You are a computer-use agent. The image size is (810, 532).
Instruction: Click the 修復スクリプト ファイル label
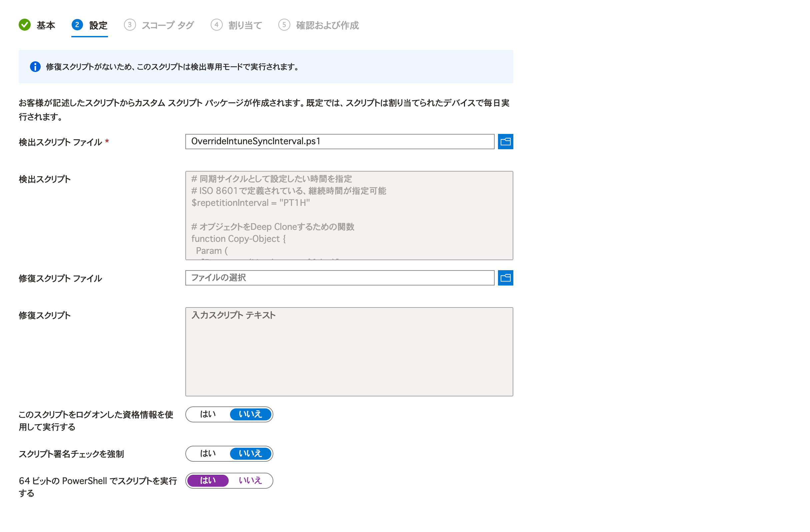click(x=60, y=278)
